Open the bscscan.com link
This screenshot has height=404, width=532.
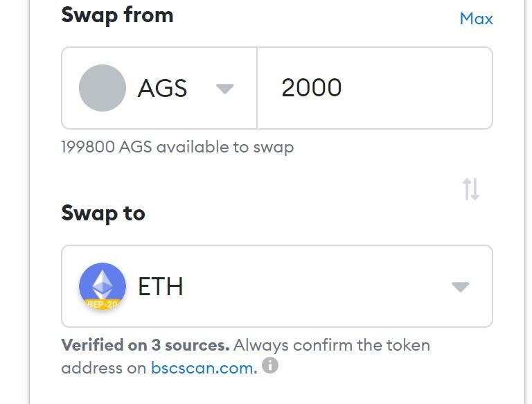point(202,368)
